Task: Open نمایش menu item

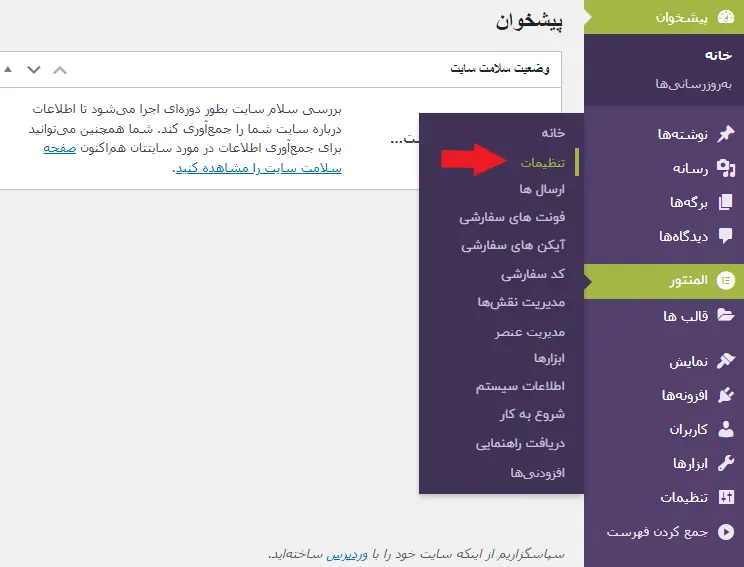Action: (664, 362)
